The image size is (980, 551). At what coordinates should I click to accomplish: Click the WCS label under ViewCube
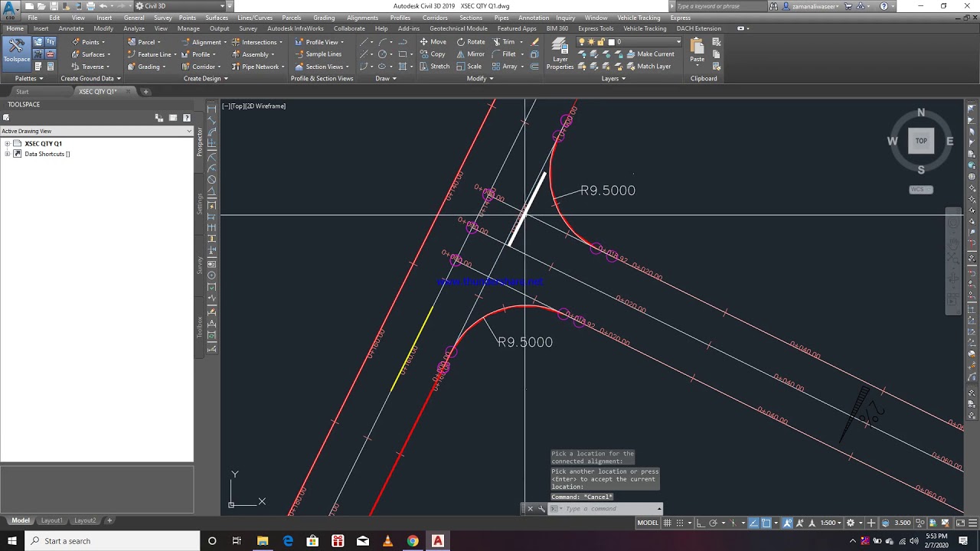(921, 189)
